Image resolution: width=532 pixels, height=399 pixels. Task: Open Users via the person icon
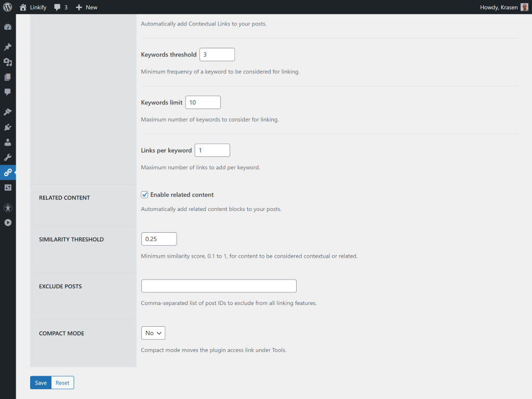pyautogui.click(x=8, y=142)
